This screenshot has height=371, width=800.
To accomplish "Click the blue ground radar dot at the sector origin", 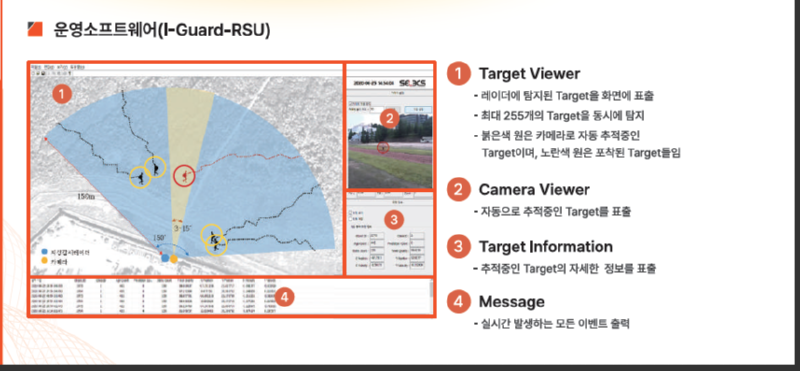I will tap(165, 258).
